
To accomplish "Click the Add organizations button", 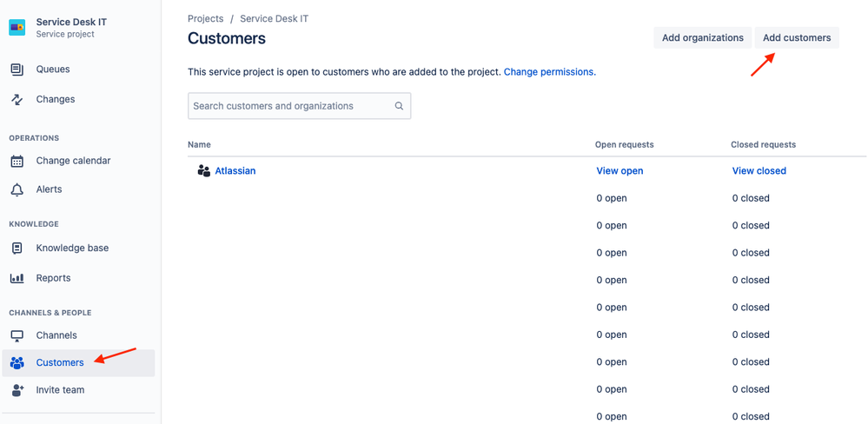I will [703, 37].
